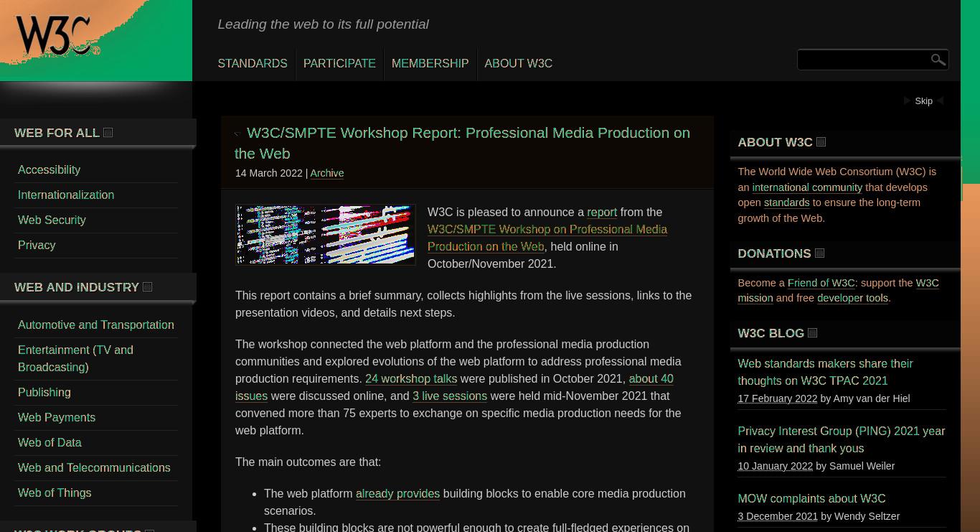
Task: Click the small icon before the article title
Action: (239, 134)
